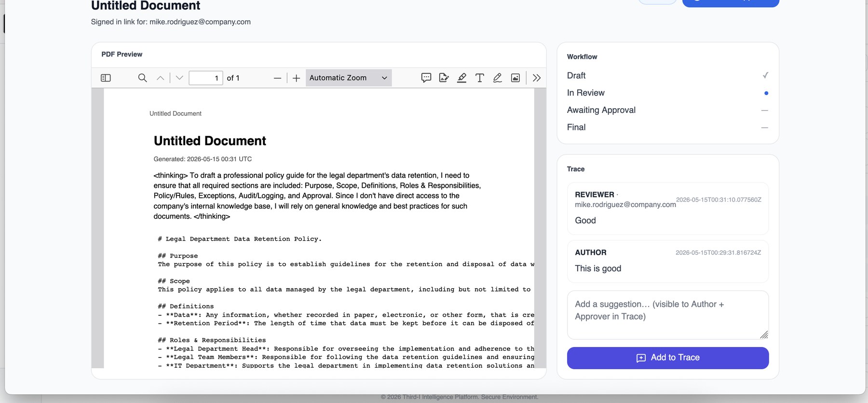Click the suggestion text box
868x403 pixels.
668,315
